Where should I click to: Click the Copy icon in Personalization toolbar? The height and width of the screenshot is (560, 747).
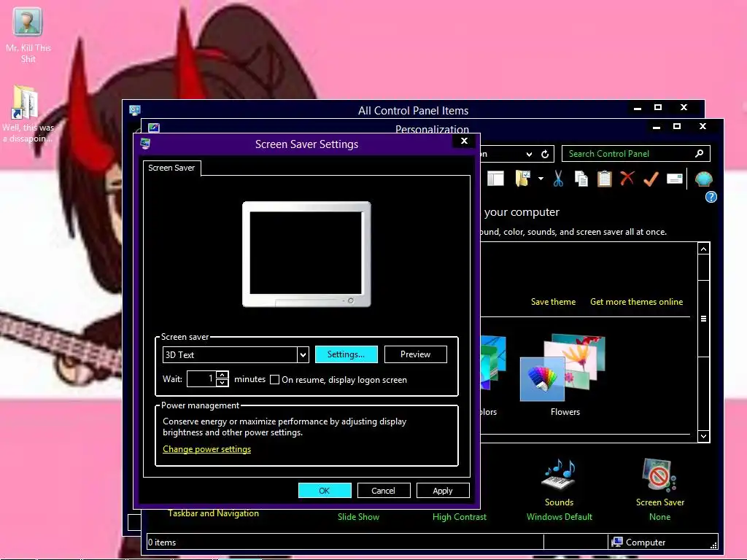(581, 179)
